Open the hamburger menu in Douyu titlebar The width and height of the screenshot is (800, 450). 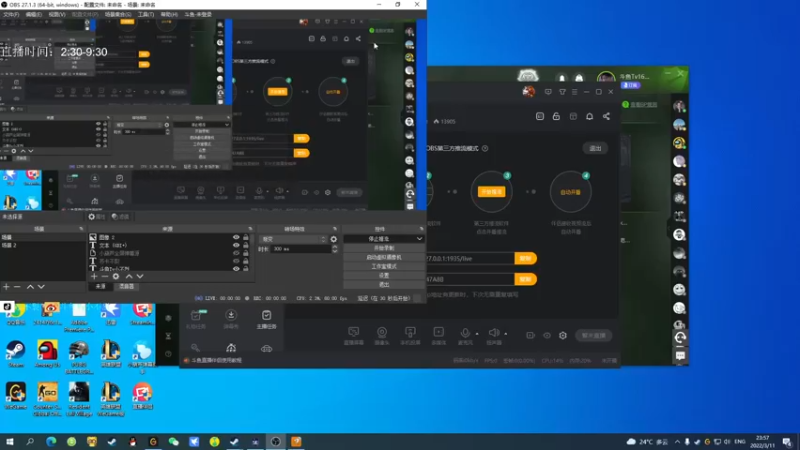point(574,92)
